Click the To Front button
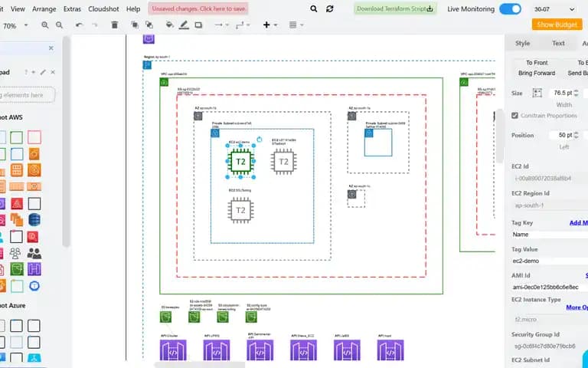The width and height of the screenshot is (588, 368). pos(537,63)
